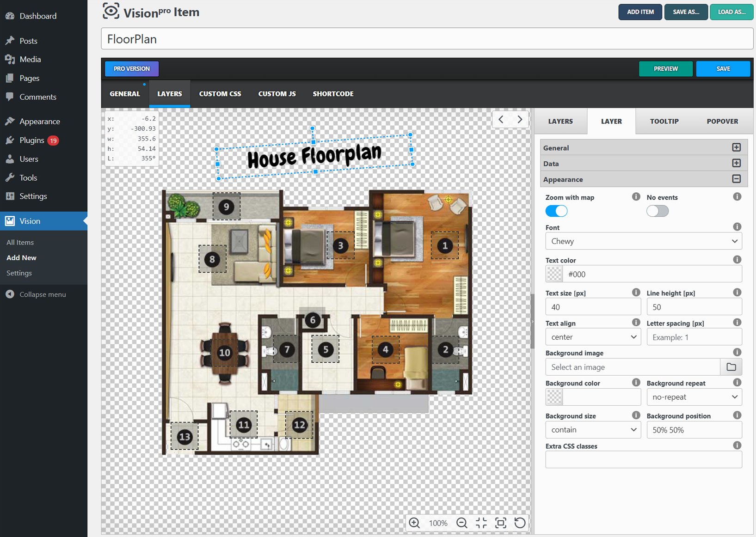This screenshot has height=537, width=756.
Task: Open All Items under Vision
Action: pos(20,242)
